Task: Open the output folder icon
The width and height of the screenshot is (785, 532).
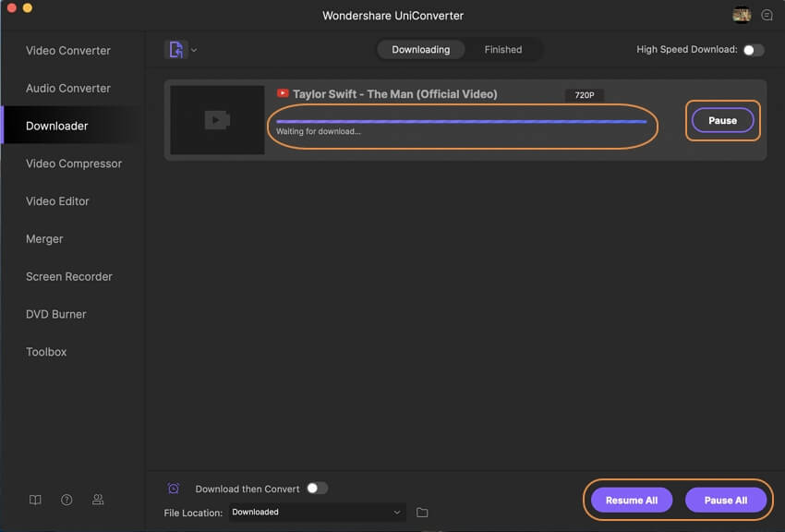Action: [422, 512]
